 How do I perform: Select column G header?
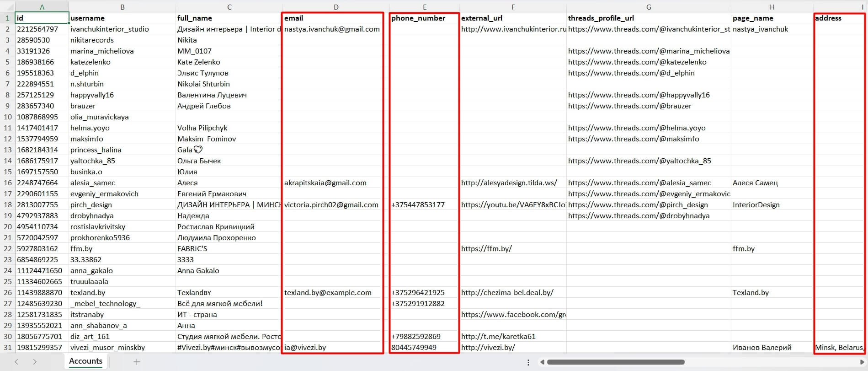[649, 7]
